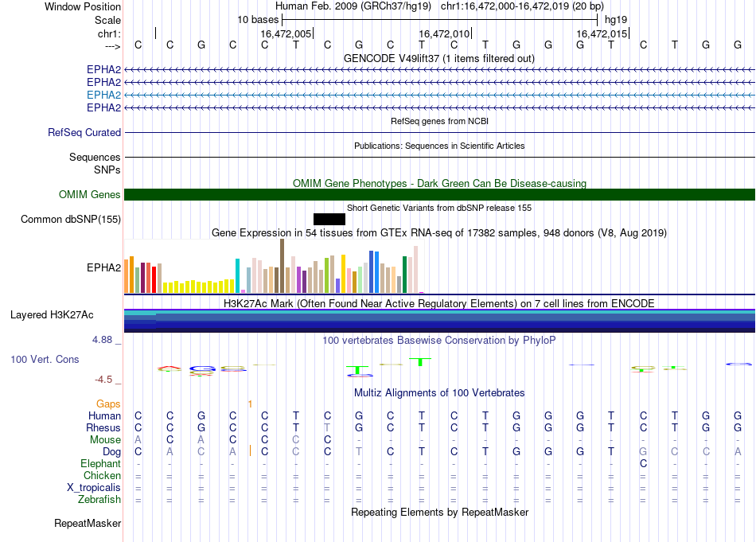756x542 pixels.
Task: Click the OMIM Genes track label
Action: click(x=90, y=195)
